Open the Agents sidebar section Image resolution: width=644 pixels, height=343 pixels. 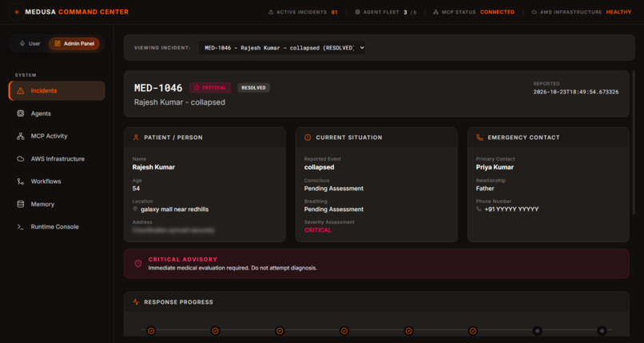(57, 114)
